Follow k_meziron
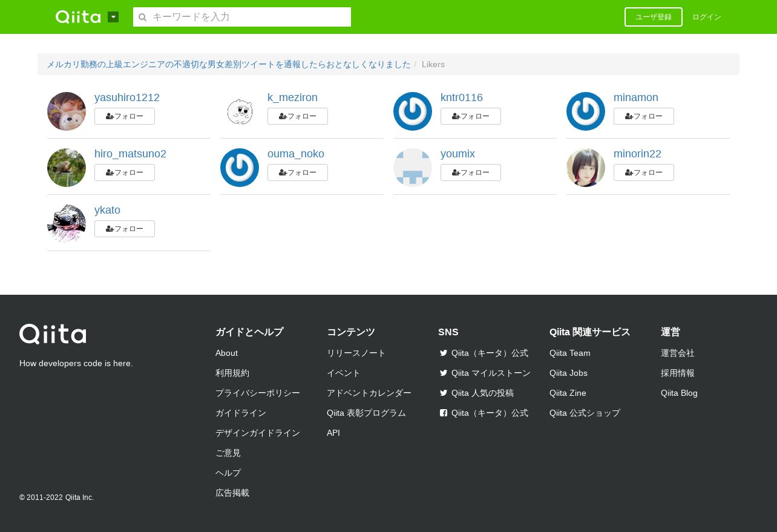 298,116
